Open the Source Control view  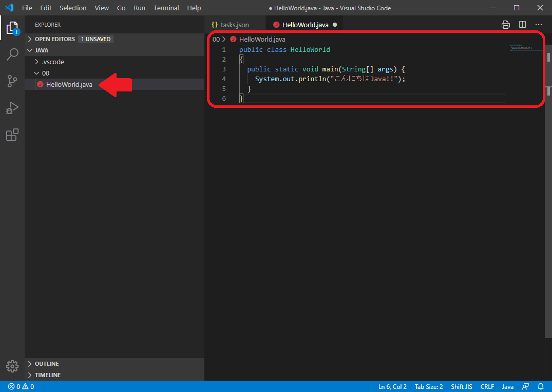coord(12,81)
